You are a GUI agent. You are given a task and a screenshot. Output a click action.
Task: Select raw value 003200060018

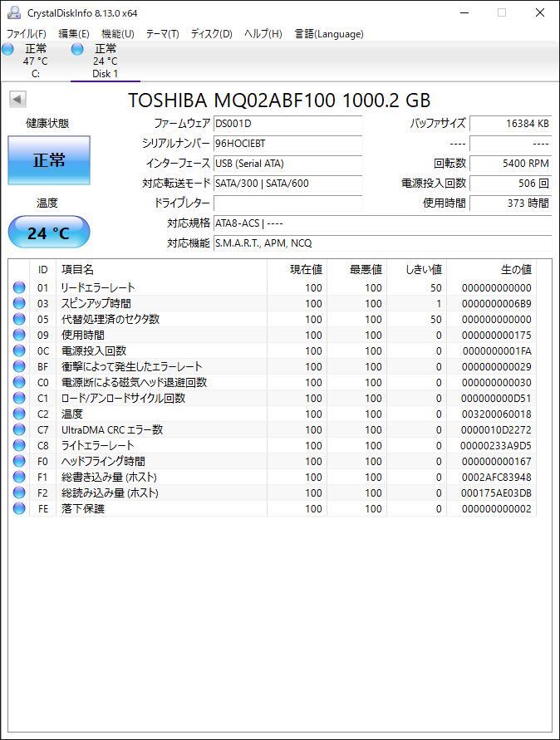(x=496, y=414)
